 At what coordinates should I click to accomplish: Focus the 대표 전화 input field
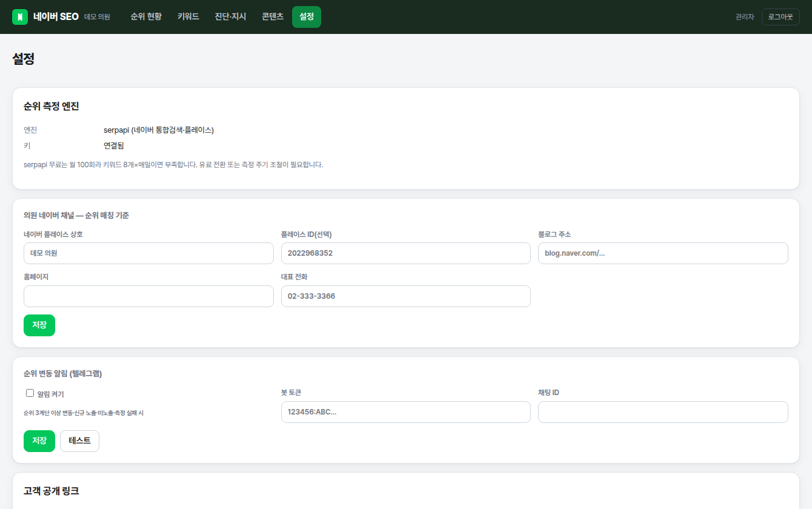(x=406, y=296)
